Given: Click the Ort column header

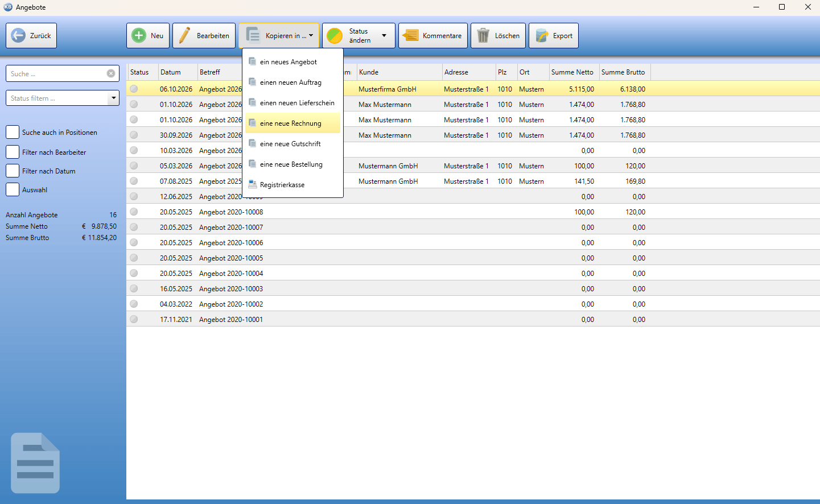Looking at the screenshot, I should pyautogui.click(x=533, y=72).
